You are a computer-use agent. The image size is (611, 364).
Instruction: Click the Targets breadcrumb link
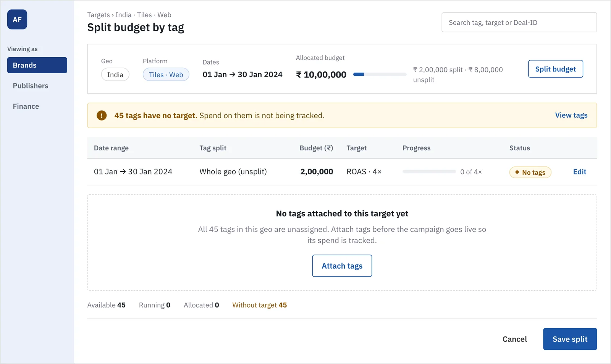click(x=99, y=15)
